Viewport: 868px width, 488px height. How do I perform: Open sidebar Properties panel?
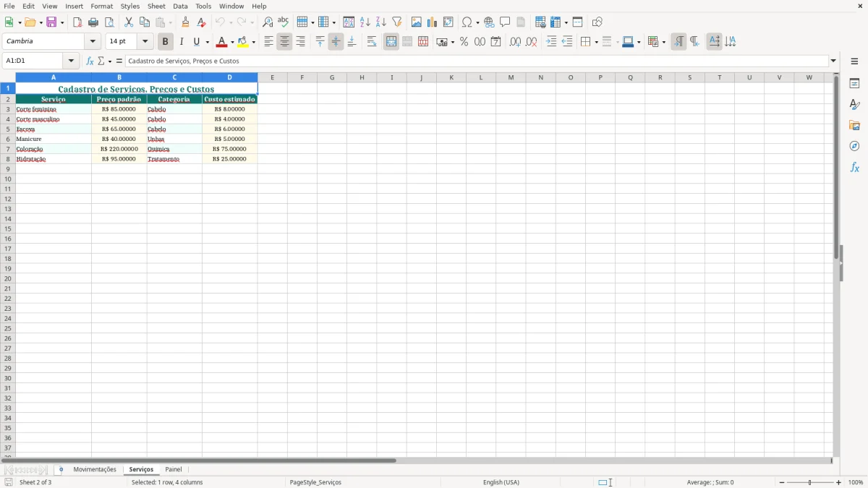854,84
